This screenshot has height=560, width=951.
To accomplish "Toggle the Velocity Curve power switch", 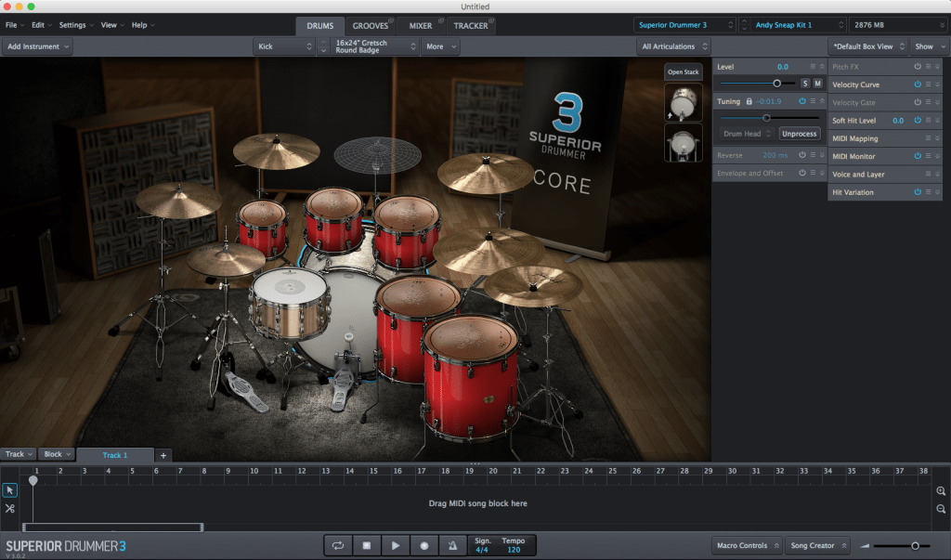I will pos(918,85).
